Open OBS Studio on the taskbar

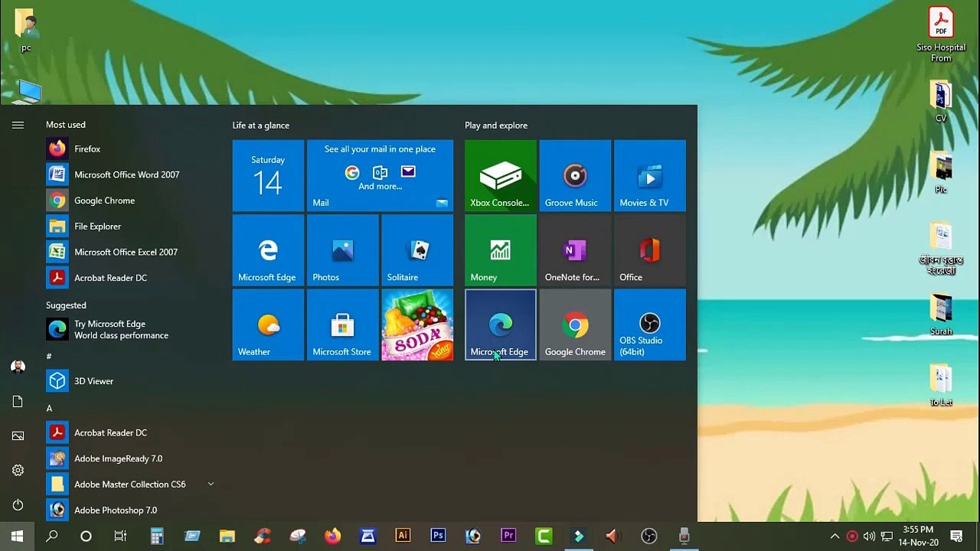click(649, 536)
